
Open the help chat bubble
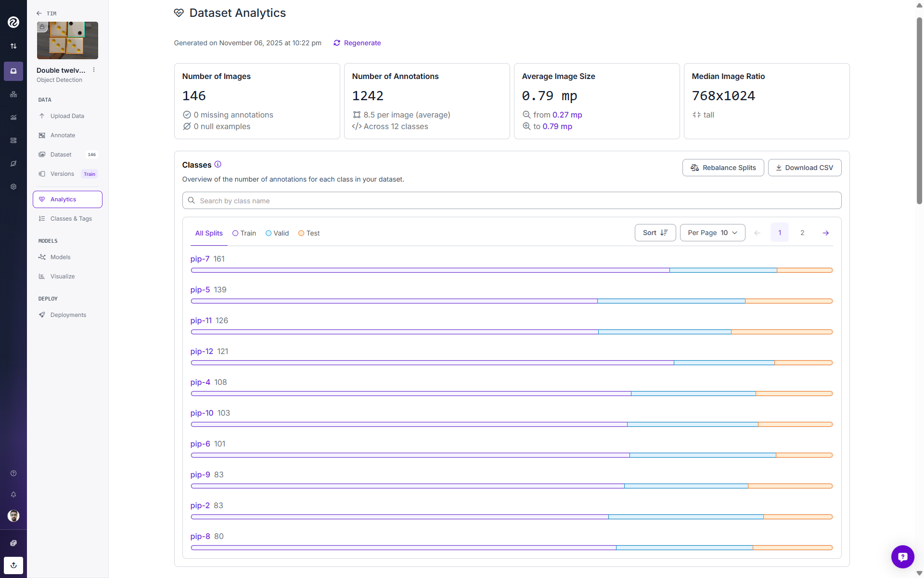pos(902,557)
